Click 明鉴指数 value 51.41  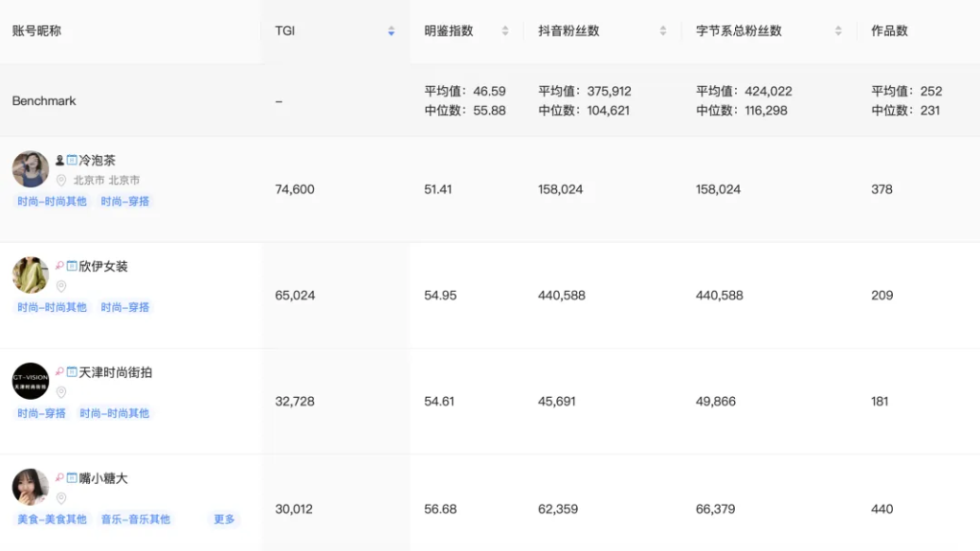438,189
